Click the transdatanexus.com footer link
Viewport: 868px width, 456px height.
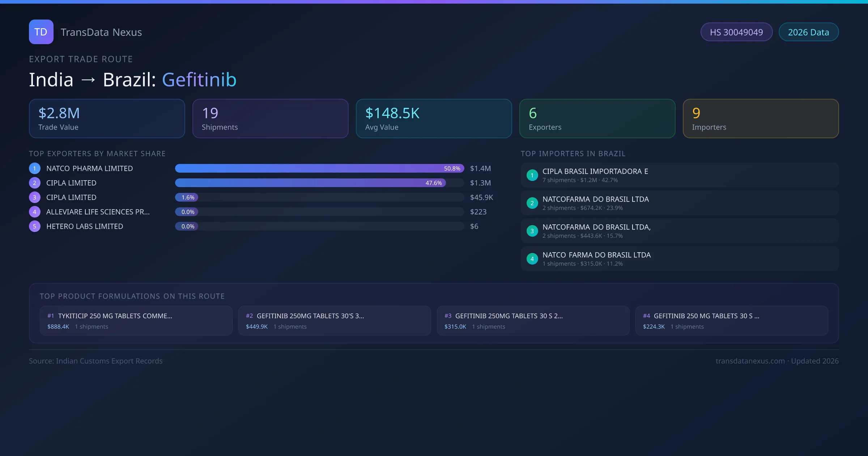pos(750,361)
